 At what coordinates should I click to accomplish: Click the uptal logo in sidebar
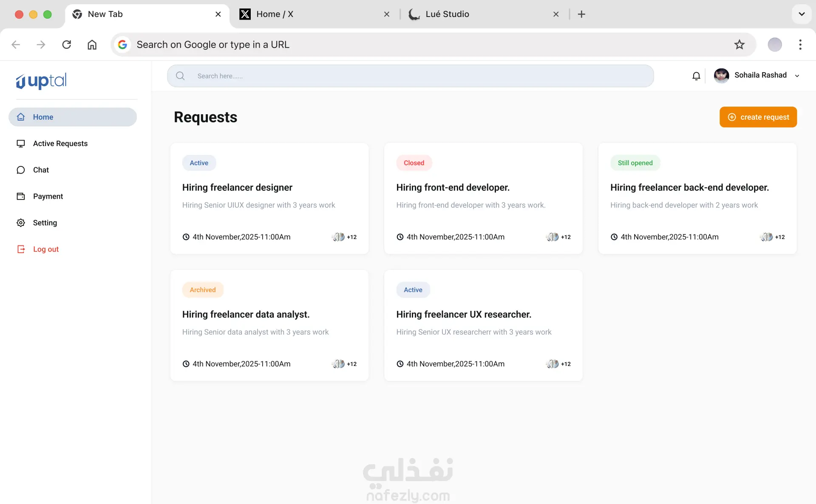pyautogui.click(x=42, y=81)
